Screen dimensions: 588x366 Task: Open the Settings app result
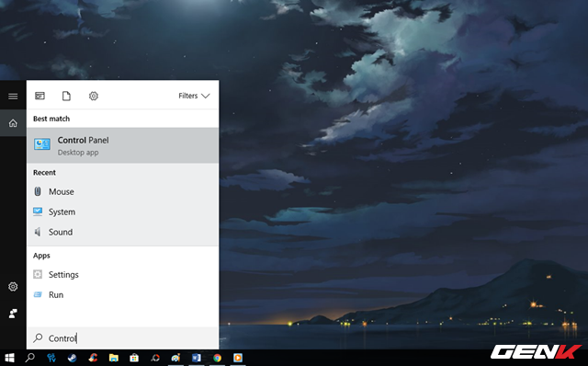point(122,275)
